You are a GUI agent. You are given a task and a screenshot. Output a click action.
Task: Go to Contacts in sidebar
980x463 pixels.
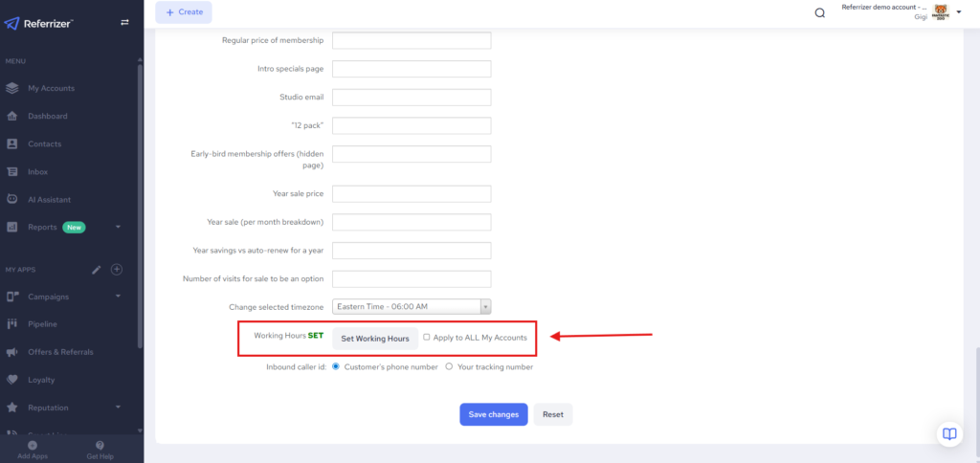point(44,143)
